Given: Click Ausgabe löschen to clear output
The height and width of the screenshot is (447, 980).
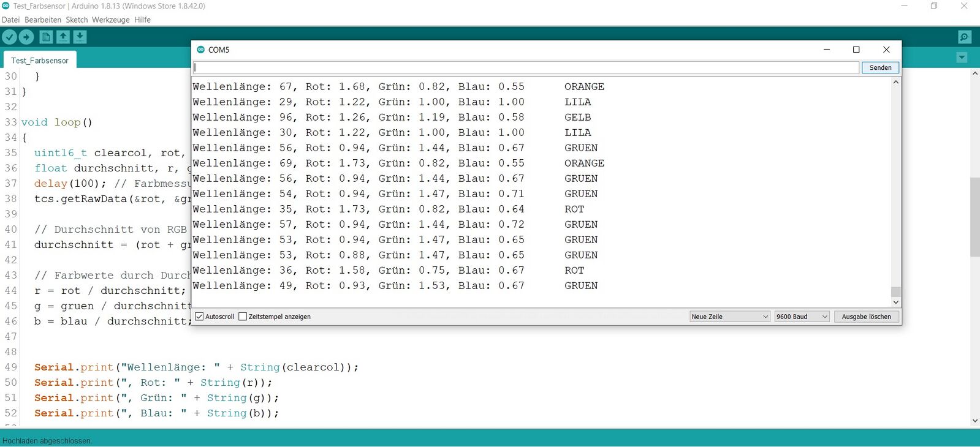Looking at the screenshot, I should pyautogui.click(x=866, y=317).
